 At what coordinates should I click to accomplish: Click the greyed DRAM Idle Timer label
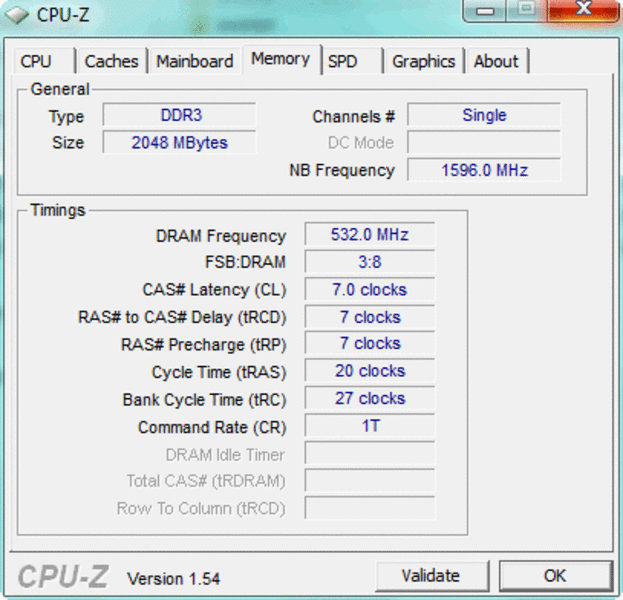(x=226, y=455)
